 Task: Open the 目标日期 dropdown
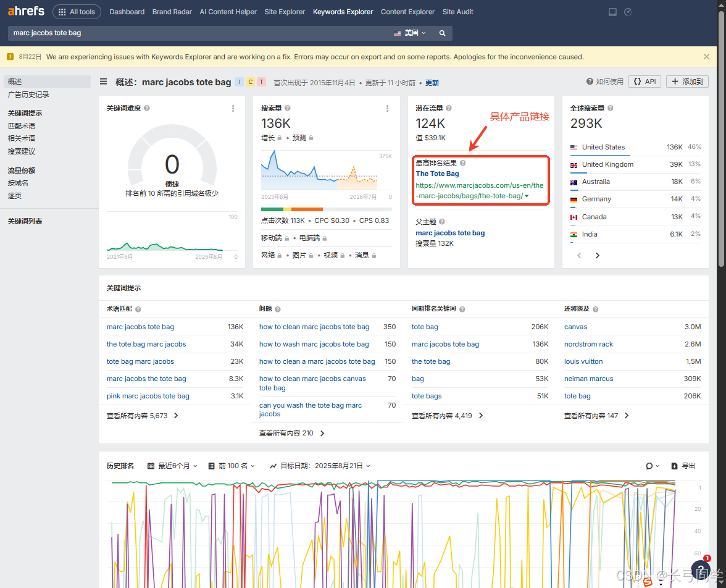click(320, 466)
